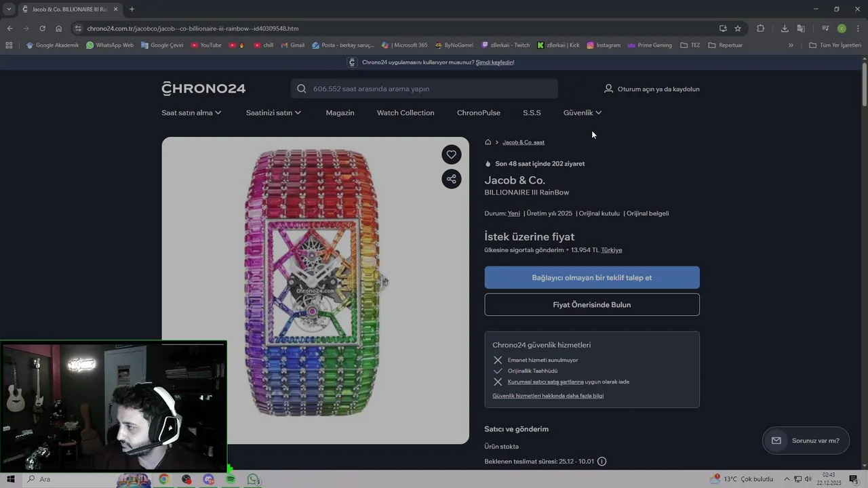This screenshot has height=488, width=868.
Task: Click the "Yeni" condition link
Action: pyautogui.click(x=514, y=213)
